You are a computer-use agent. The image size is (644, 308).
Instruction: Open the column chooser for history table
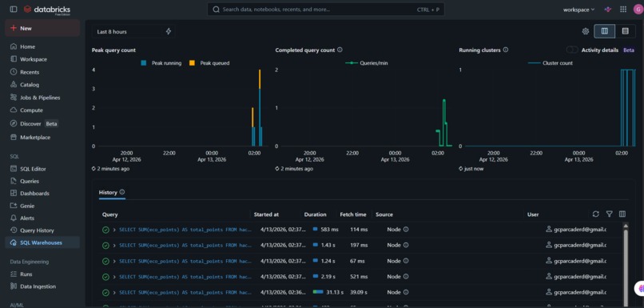tap(622, 214)
